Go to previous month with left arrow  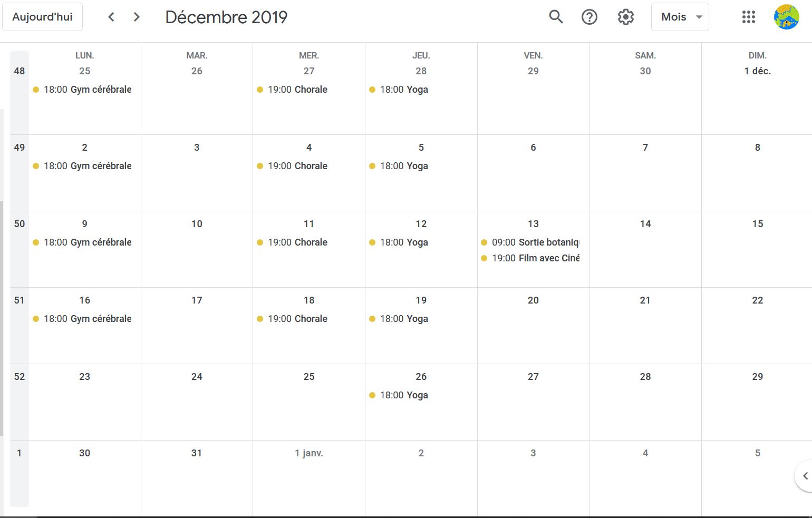(x=111, y=17)
